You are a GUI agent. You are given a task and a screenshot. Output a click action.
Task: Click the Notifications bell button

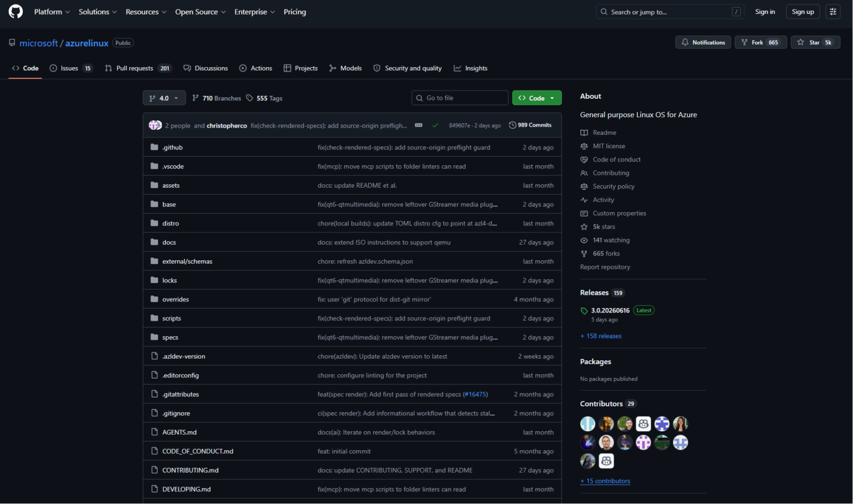tap(703, 42)
